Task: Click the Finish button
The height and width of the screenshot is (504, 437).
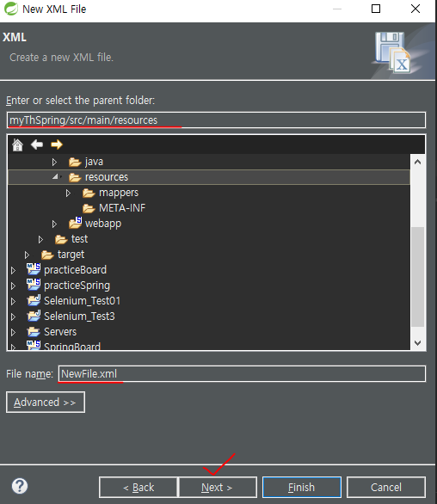Action: click(x=302, y=488)
